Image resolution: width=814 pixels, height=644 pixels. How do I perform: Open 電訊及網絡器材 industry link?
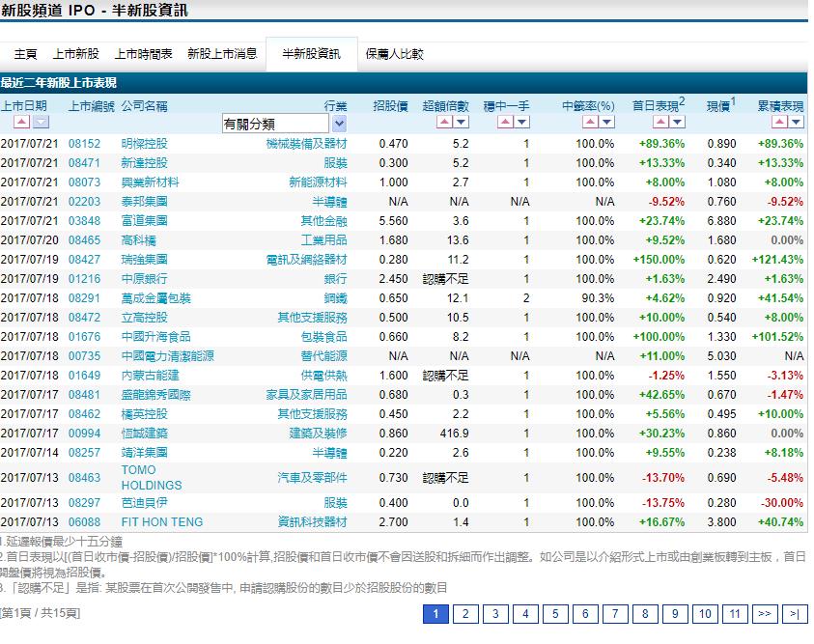click(x=306, y=260)
